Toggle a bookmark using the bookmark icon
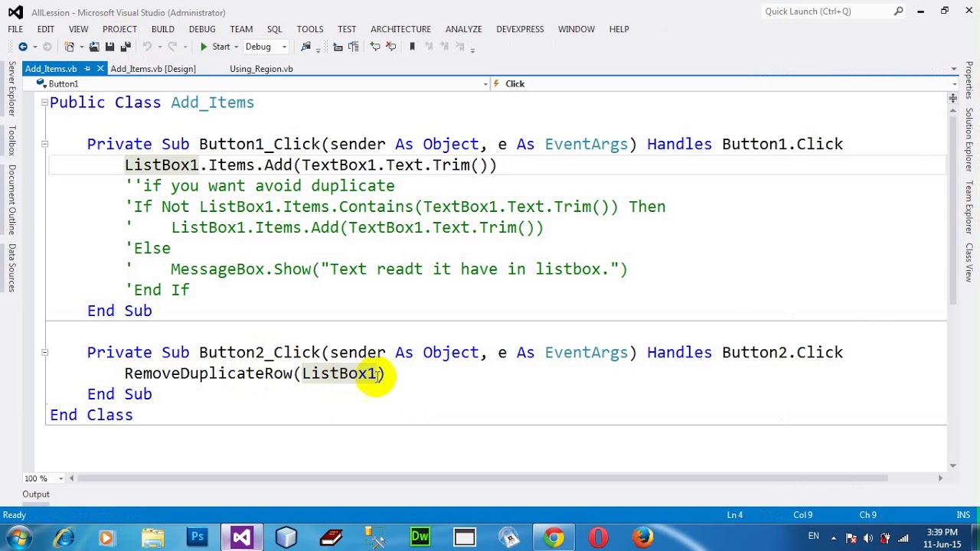The image size is (980, 551). [x=412, y=47]
